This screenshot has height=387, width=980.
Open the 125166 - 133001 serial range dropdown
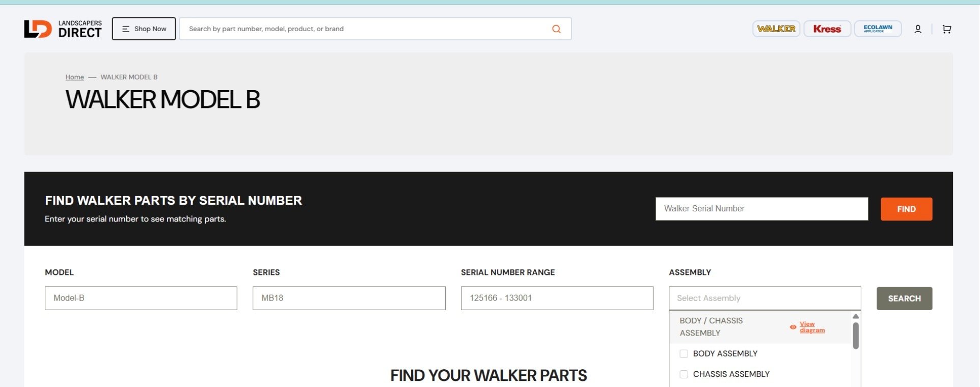[x=557, y=298]
